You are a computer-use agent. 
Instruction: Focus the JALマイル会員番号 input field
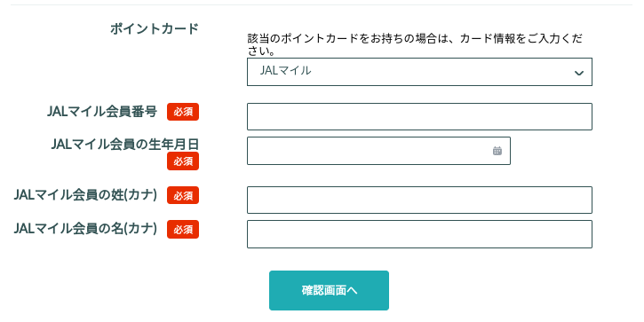(x=419, y=116)
